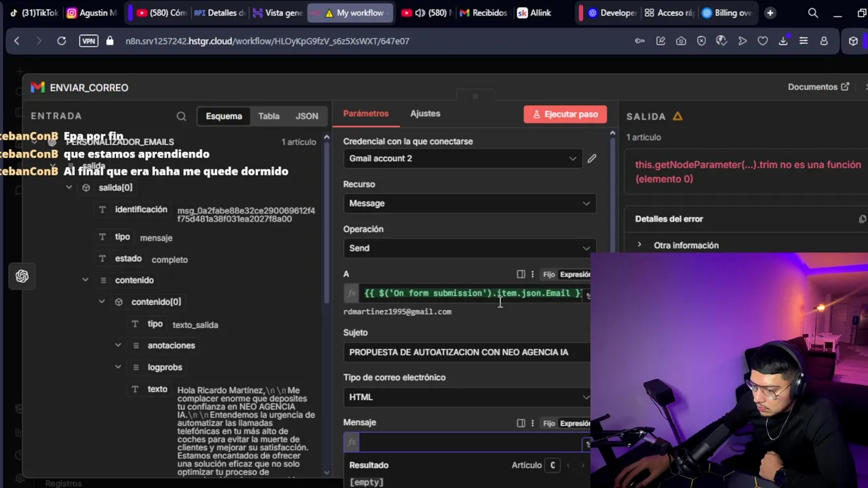Click the fx icon of the A field

click(351, 293)
